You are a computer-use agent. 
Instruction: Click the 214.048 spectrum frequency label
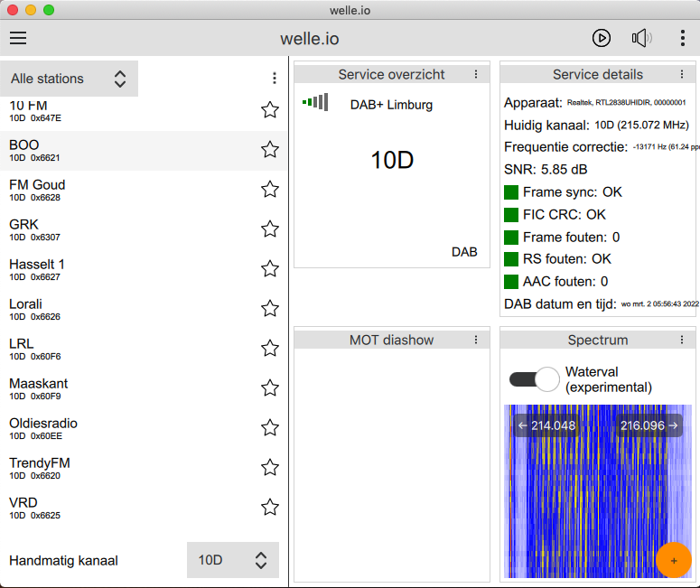pyautogui.click(x=546, y=425)
